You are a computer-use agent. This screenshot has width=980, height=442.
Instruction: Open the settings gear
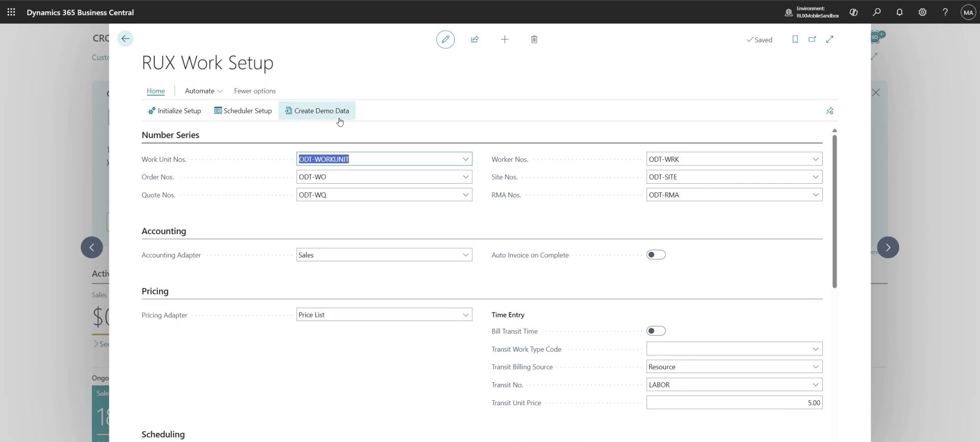[922, 12]
